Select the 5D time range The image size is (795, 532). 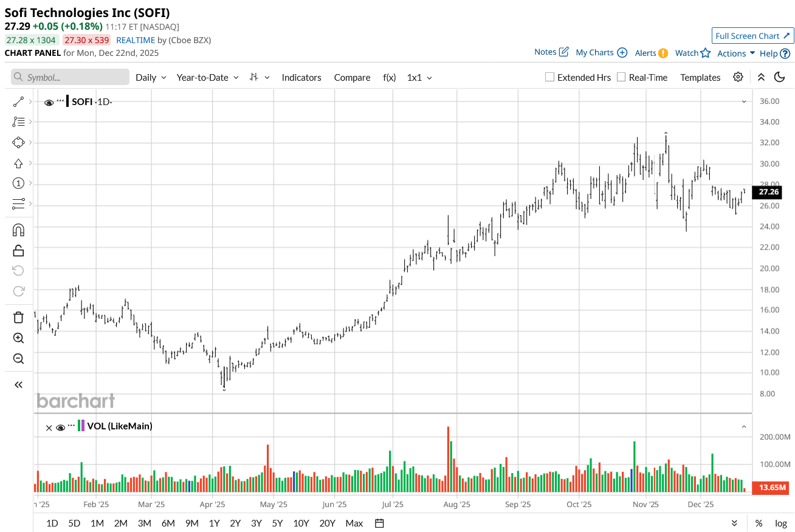[74, 523]
